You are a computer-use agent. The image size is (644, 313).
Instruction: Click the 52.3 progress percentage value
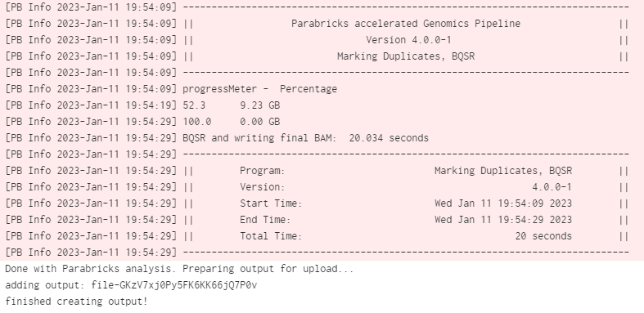[x=194, y=105]
